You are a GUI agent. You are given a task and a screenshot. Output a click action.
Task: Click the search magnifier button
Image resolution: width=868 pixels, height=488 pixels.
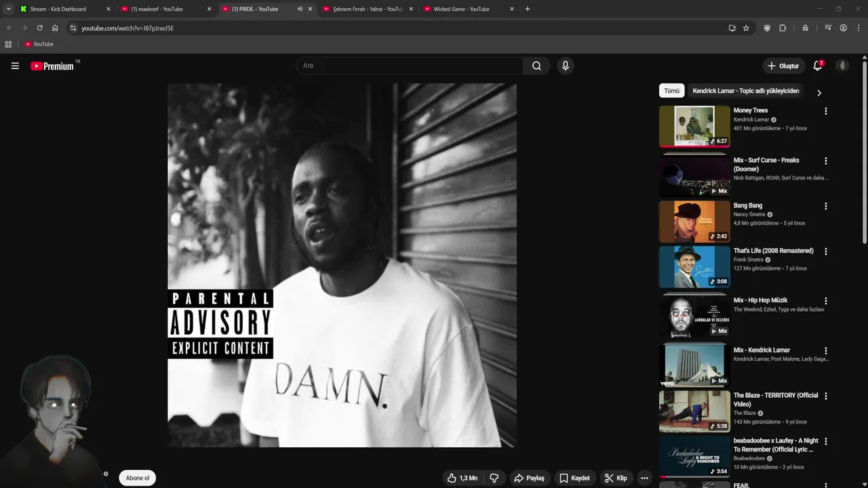(536, 66)
